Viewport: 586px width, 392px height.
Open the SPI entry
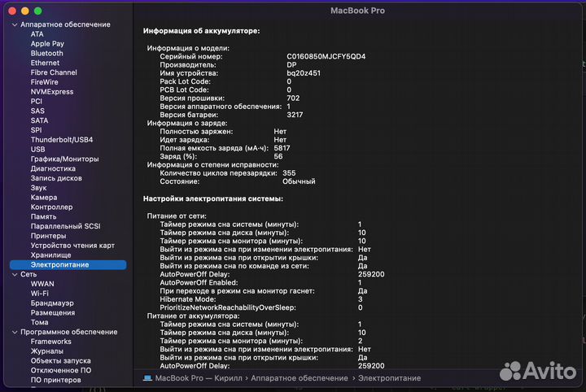(37, 130)
